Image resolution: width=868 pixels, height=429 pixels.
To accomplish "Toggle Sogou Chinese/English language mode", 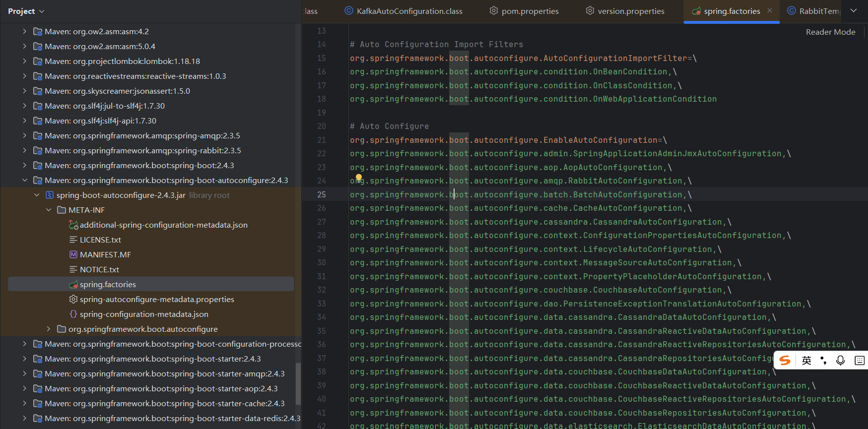I will (806, 361).
